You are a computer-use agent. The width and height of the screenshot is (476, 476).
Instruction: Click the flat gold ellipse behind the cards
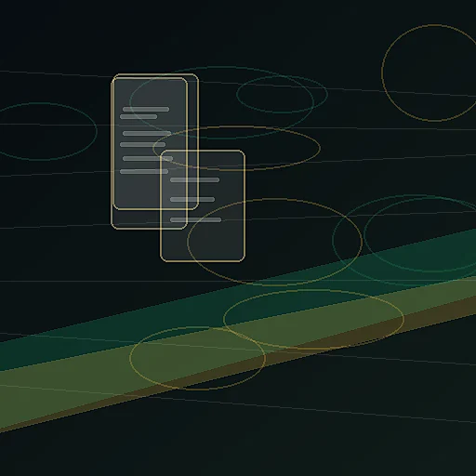(x=236, y=148)
